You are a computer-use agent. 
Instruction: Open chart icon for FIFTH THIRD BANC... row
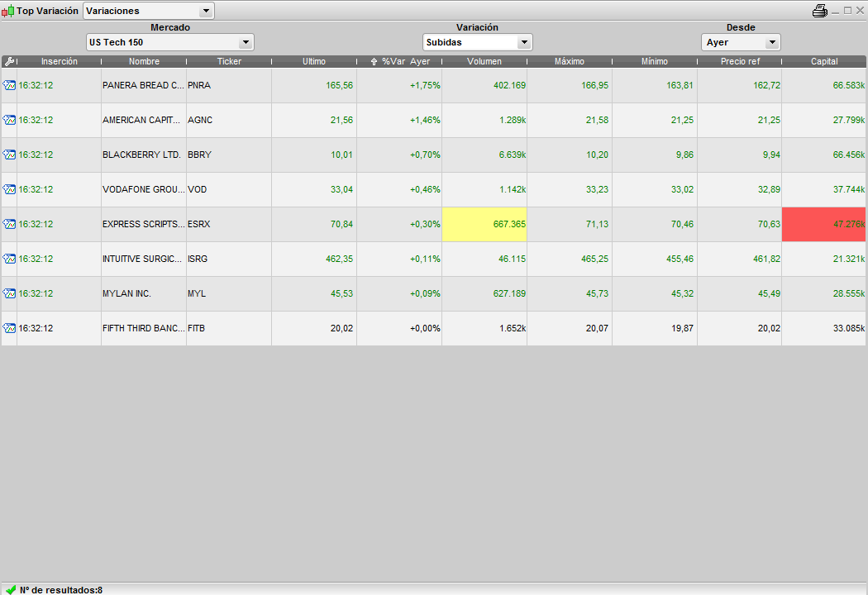point(9,328)
